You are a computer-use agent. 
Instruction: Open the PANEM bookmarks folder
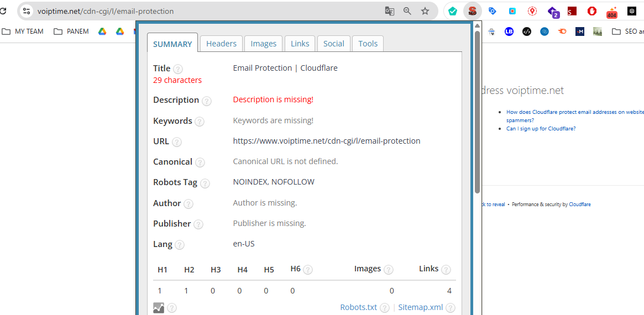tap(71, 31)
